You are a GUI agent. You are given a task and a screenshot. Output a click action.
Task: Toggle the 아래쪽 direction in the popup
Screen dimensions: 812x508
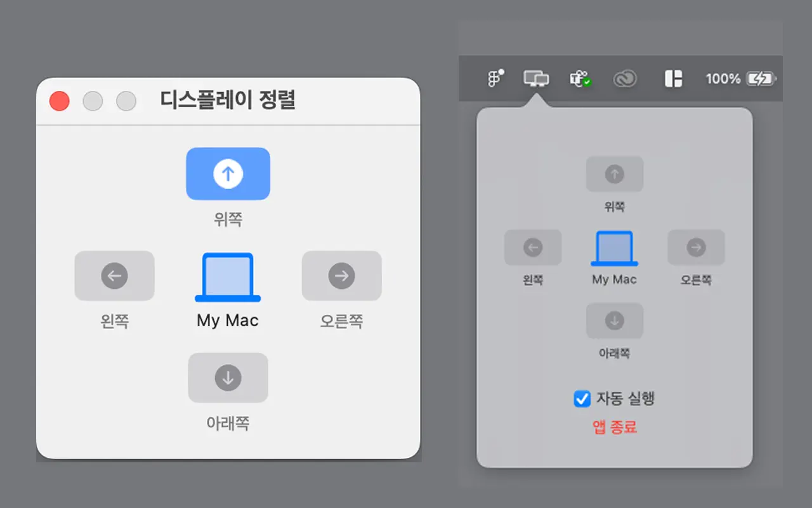pyautogui.click(x=613, y=321)
